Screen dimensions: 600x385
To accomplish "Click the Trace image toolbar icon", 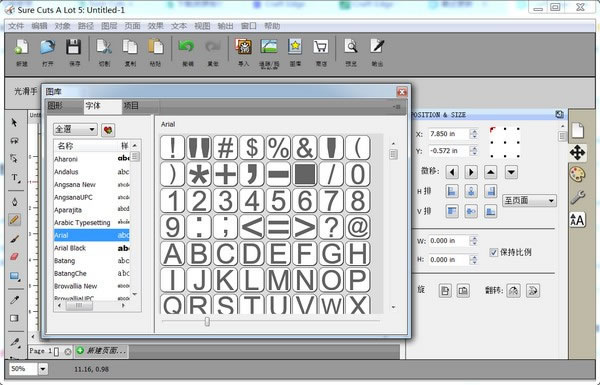I will [269, 47].
